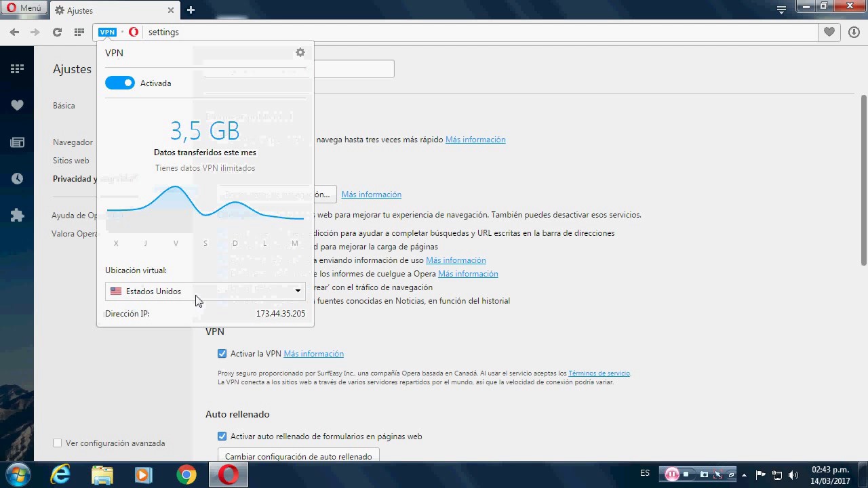Toggle Activar auto rellenado de formularios checkbox
Image resolution: width=868 pixels, height=488 pixels.
point(222,436)
